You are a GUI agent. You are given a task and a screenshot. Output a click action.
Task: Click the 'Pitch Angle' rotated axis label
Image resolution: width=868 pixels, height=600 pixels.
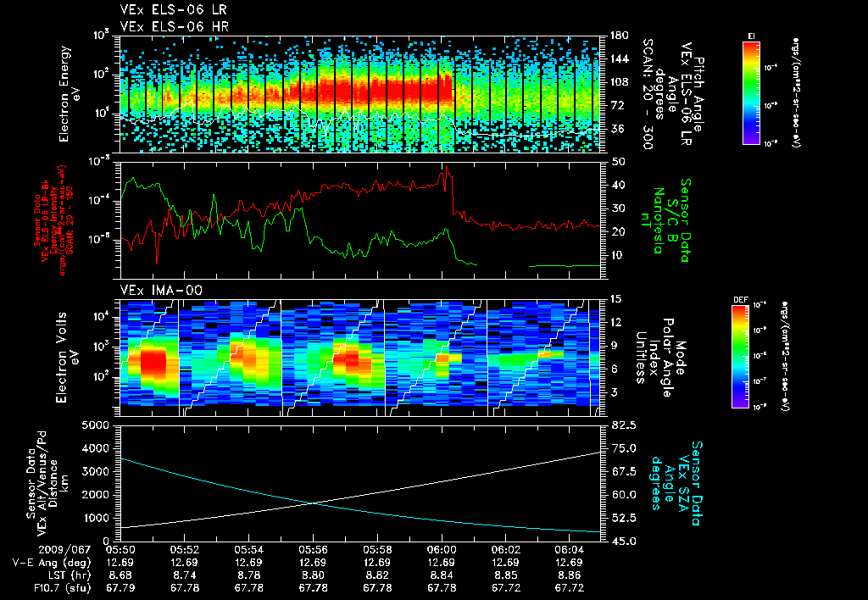point(698,94)
